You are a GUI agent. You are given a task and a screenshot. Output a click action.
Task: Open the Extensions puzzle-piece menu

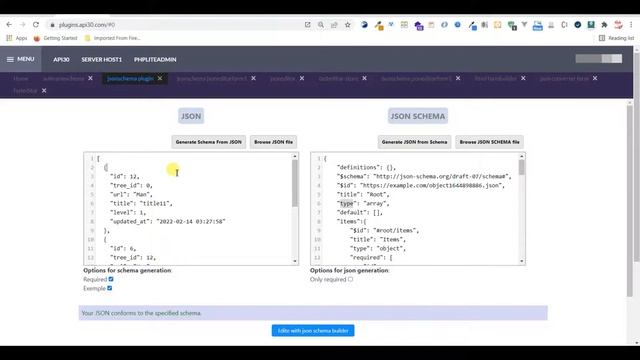pyautogui.click(x=604, y=25)
